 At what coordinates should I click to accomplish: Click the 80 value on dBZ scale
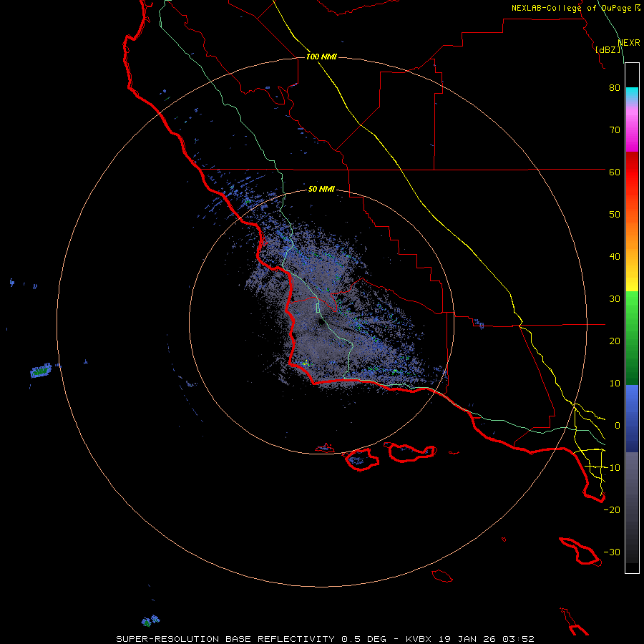point(615,88)
